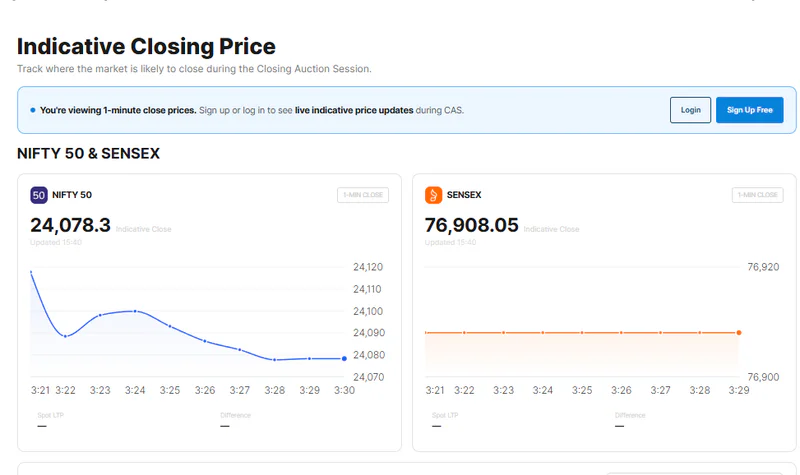Click the 1-MIN CLOSE badge on NIFTY 50 card

point(363,195)
